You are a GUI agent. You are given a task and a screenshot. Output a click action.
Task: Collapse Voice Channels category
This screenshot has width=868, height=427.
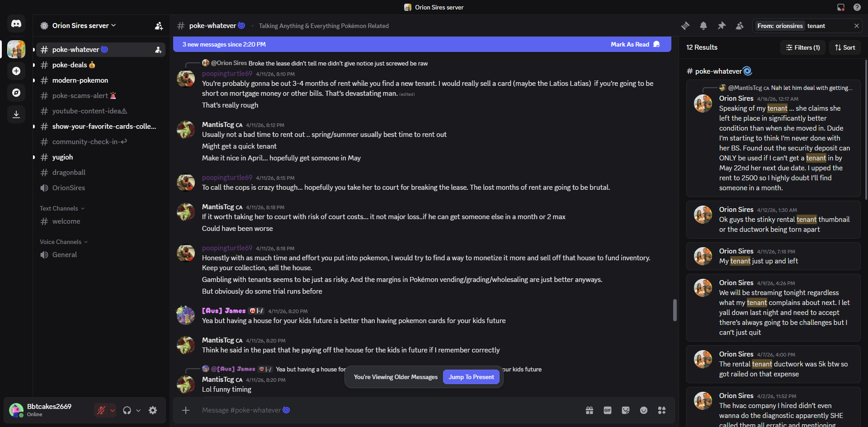(x=63, y=242)
